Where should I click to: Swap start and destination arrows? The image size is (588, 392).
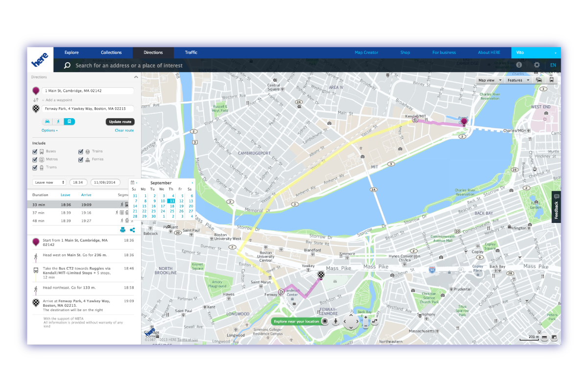(36, 100)
